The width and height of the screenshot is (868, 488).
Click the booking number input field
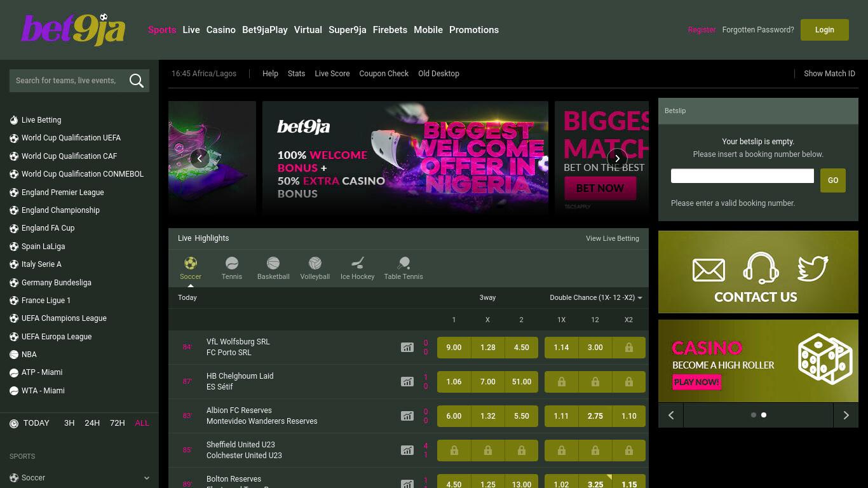click(x=742, y=176)
